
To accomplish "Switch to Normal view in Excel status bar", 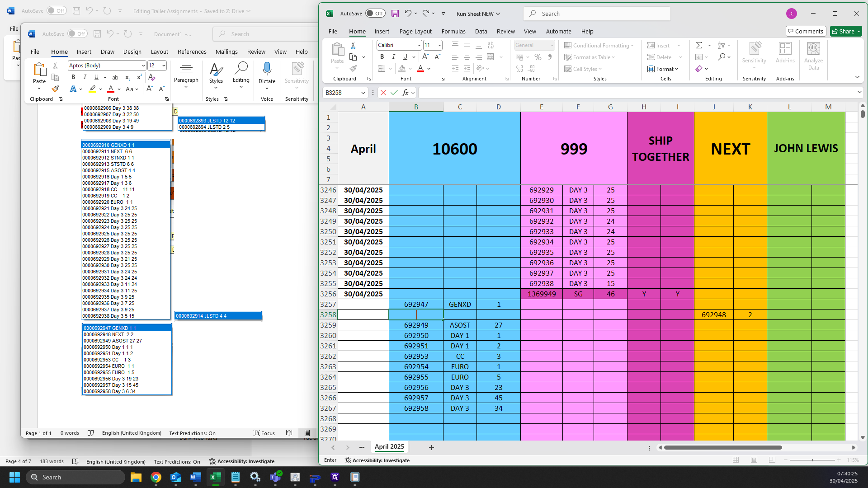I will pos(736,460).
